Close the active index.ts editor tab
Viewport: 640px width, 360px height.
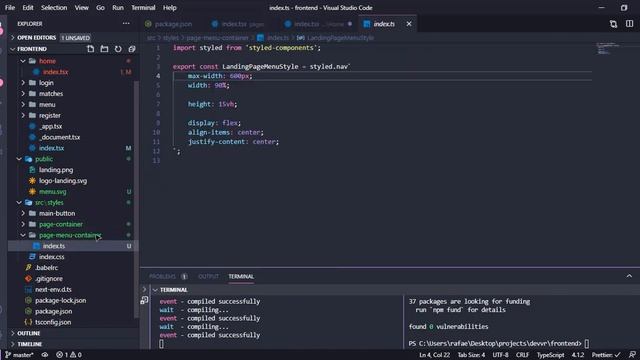click(x=409, y=24)
